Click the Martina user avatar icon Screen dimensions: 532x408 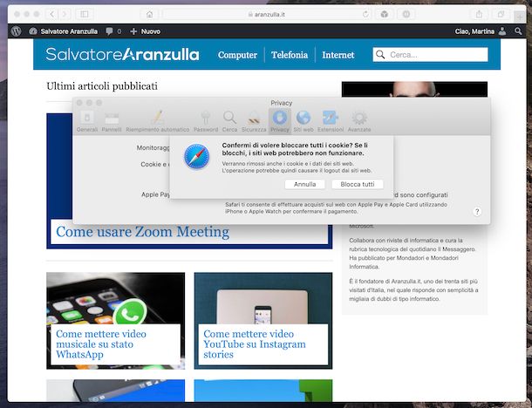[502, 31]
